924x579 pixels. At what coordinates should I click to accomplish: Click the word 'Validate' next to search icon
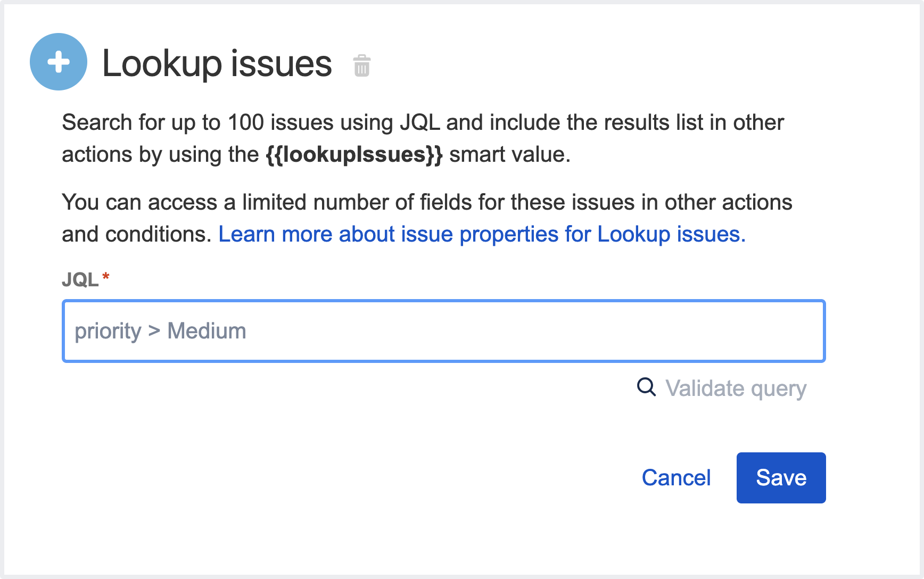coord(705,388)
